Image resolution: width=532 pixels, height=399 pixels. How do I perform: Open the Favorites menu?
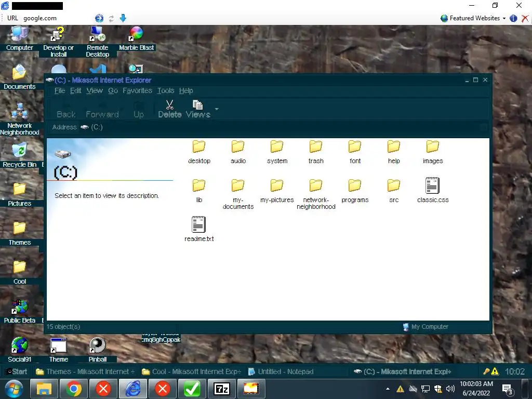tap(137, 90)
